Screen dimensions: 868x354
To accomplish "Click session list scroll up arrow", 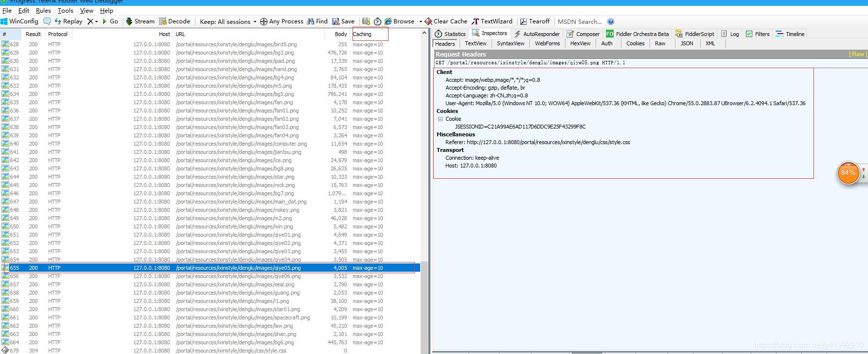I will click(x=424, y=33).
